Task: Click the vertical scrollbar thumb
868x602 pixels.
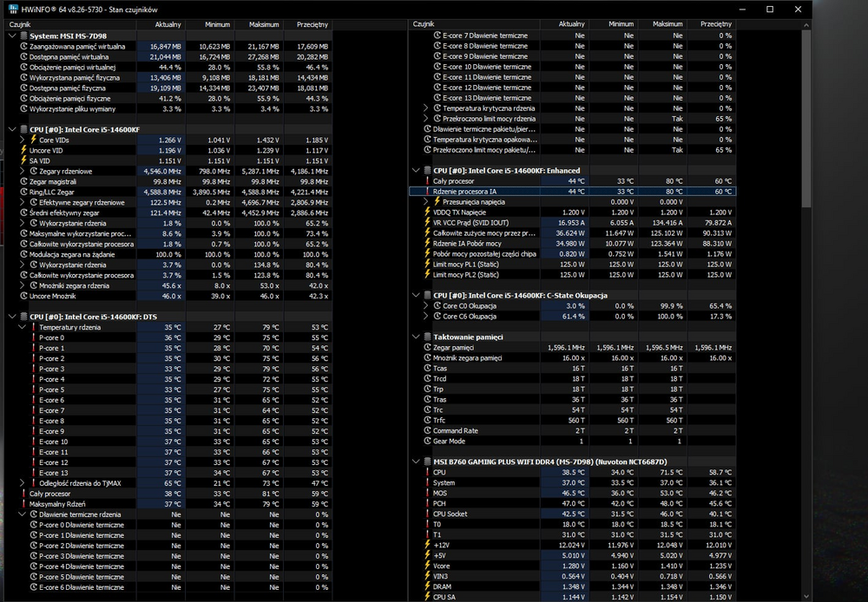Action: (x=806, y=119)
